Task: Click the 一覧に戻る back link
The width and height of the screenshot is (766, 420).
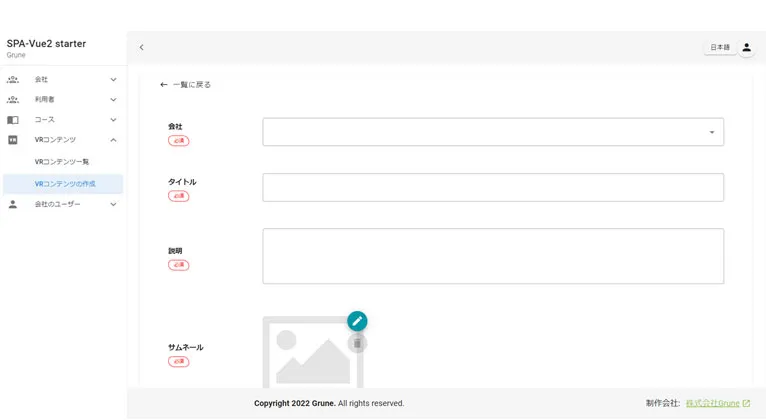Action: pyautogui.click(x=186, y=85)
